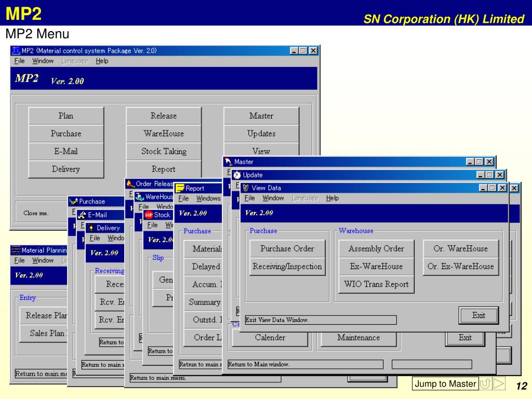
Task: Click Exit in the View Data window
Action: pyautogui.click(x=478, y=315)
